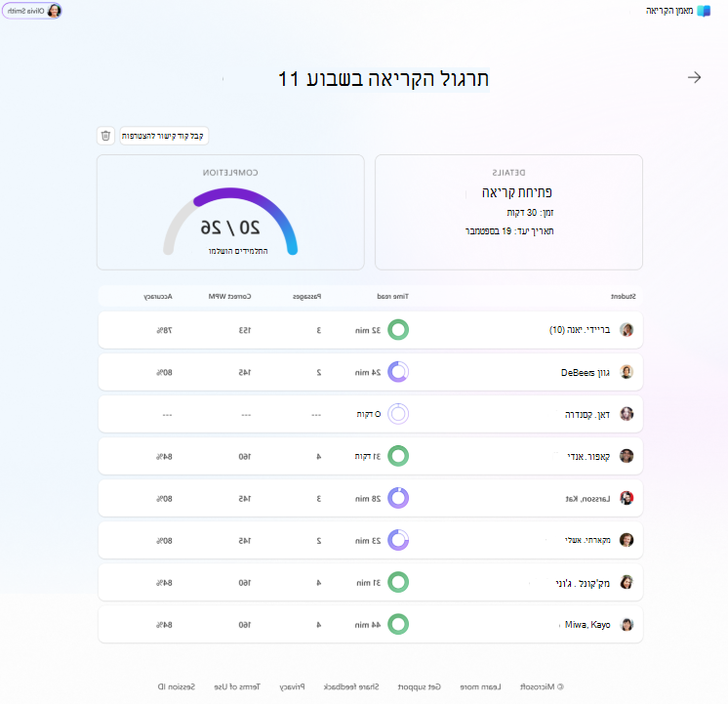This screenshot has width=728, height=704.
Task: Select the Larsson, Kat student name
Action: [x=587, y=499]
